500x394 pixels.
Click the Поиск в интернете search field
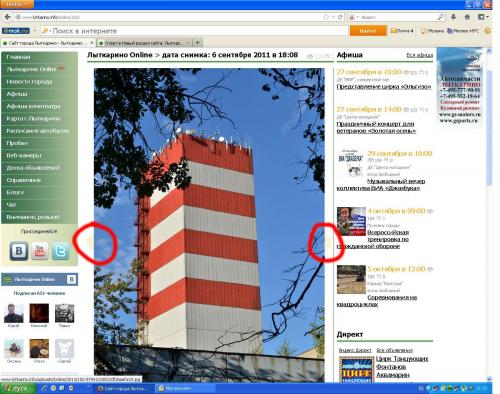click(x=194, y=31)
